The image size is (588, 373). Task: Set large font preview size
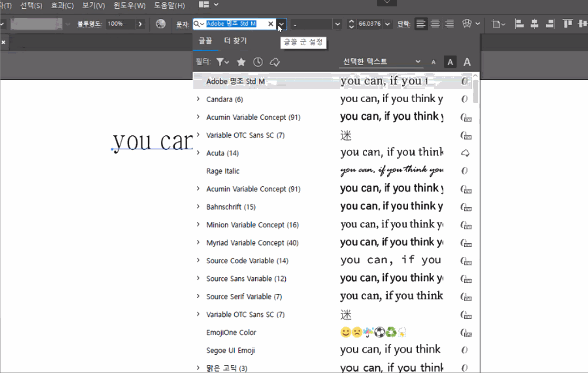pyautogui.click(x=467, y=62)
